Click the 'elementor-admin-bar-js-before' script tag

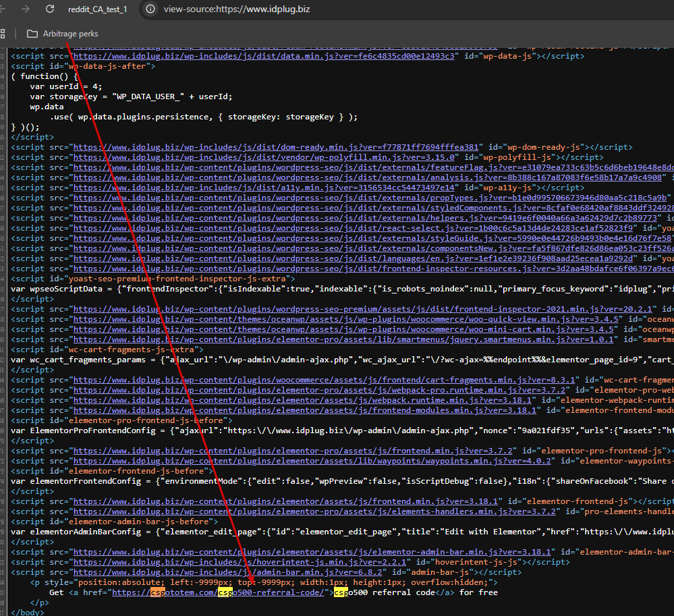pos(114,522)
